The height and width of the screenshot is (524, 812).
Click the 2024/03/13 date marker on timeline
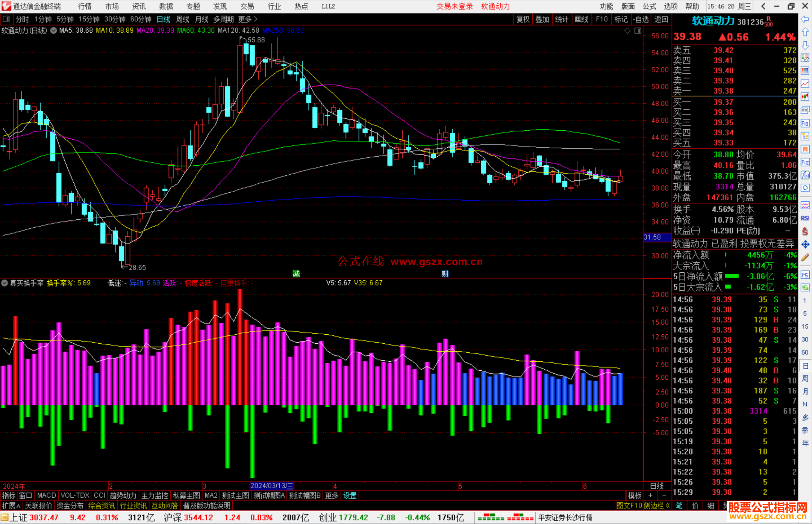[x=272, y=486]
